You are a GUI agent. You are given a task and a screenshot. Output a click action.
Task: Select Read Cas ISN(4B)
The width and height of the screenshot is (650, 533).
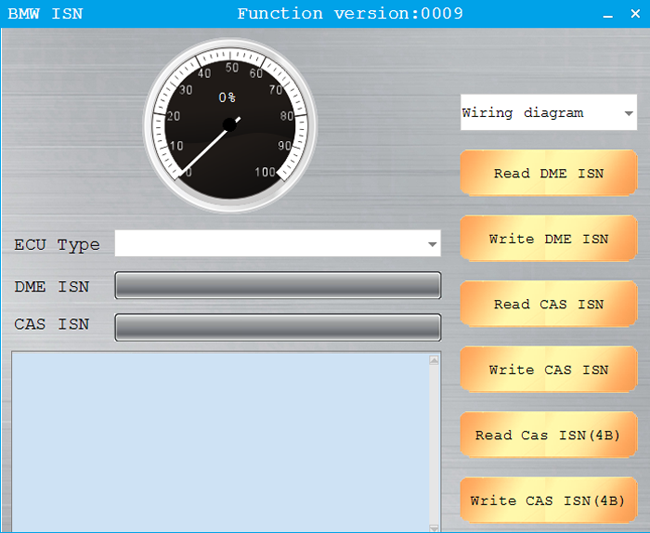pyautogui.click(x=548, y=435)
